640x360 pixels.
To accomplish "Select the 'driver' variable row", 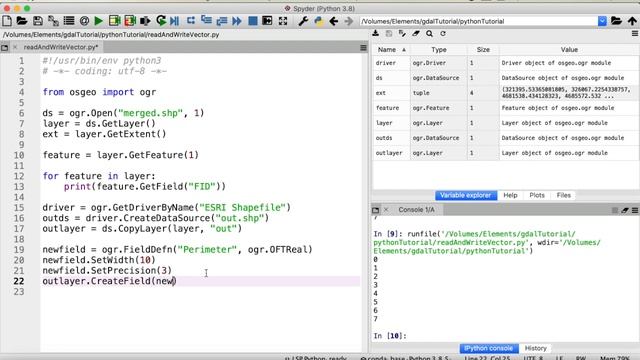I will pos(505,63).
